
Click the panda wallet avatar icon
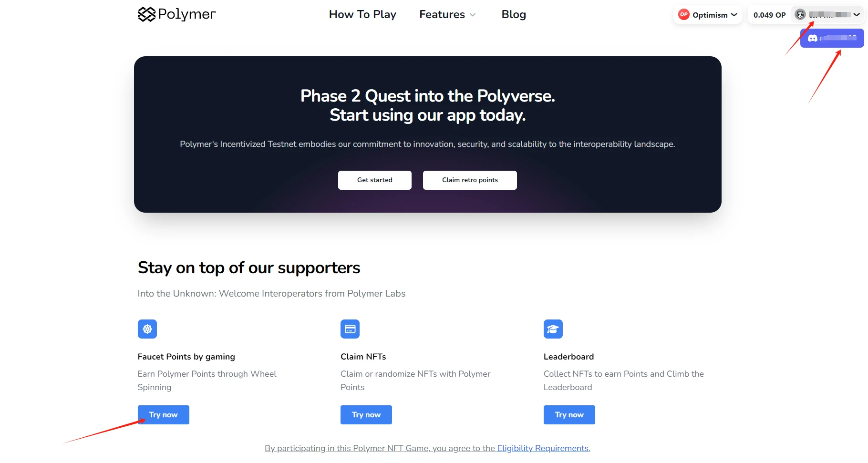point(800,15)
